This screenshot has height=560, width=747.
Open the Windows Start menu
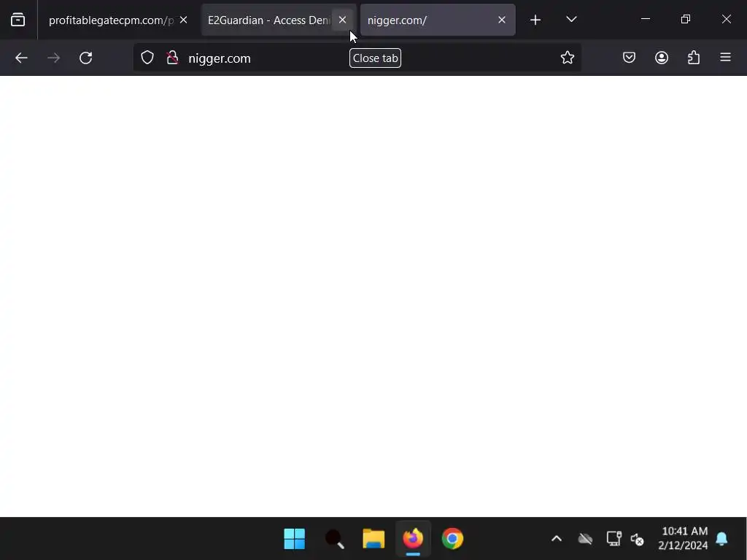pyautogui.click(x=295, y=539)
